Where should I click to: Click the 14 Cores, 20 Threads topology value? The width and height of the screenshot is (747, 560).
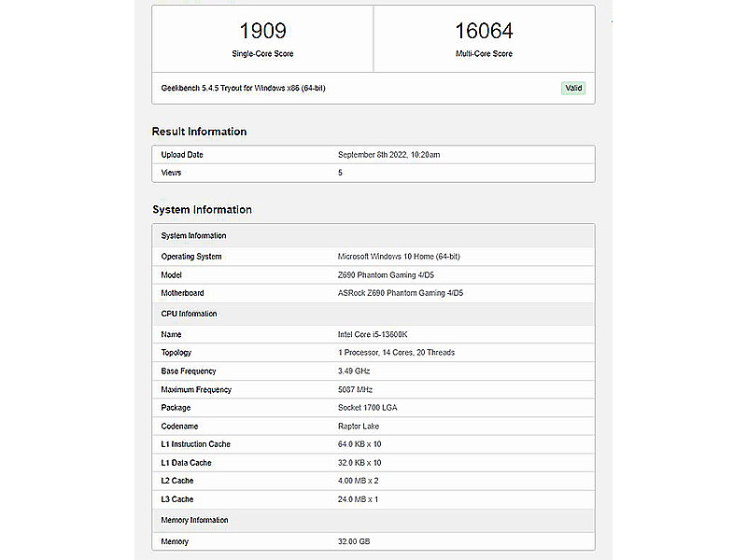pos(396,353)
